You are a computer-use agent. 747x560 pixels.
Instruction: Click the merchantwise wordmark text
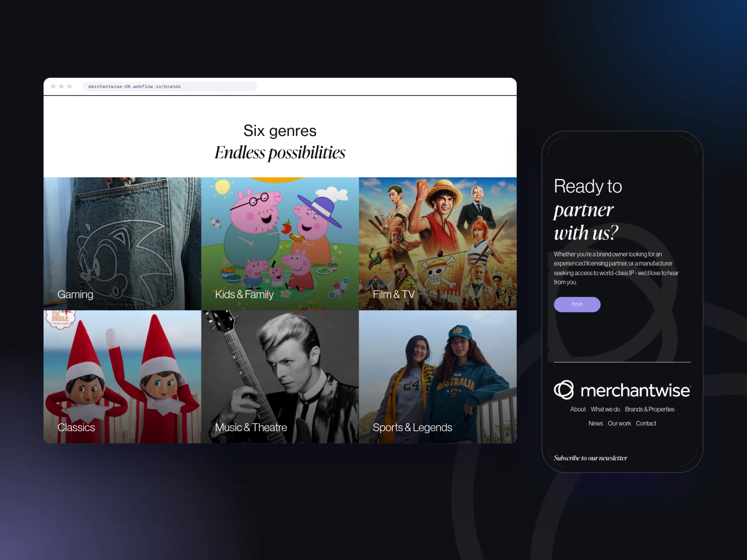coord(635,390)
